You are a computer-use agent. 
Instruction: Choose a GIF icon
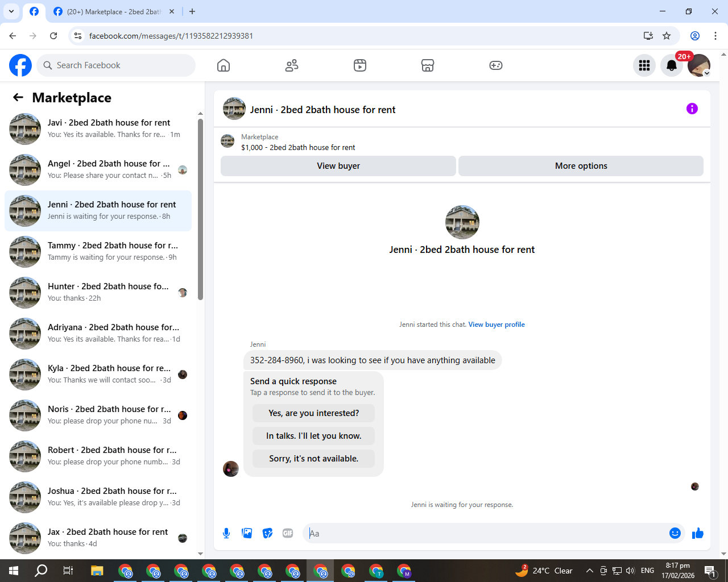288,533
